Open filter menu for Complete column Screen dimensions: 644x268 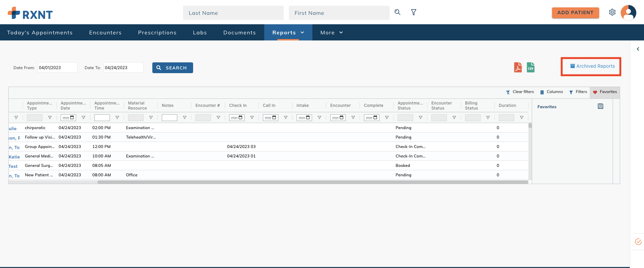pyautogui.click(x=387, y=118)
